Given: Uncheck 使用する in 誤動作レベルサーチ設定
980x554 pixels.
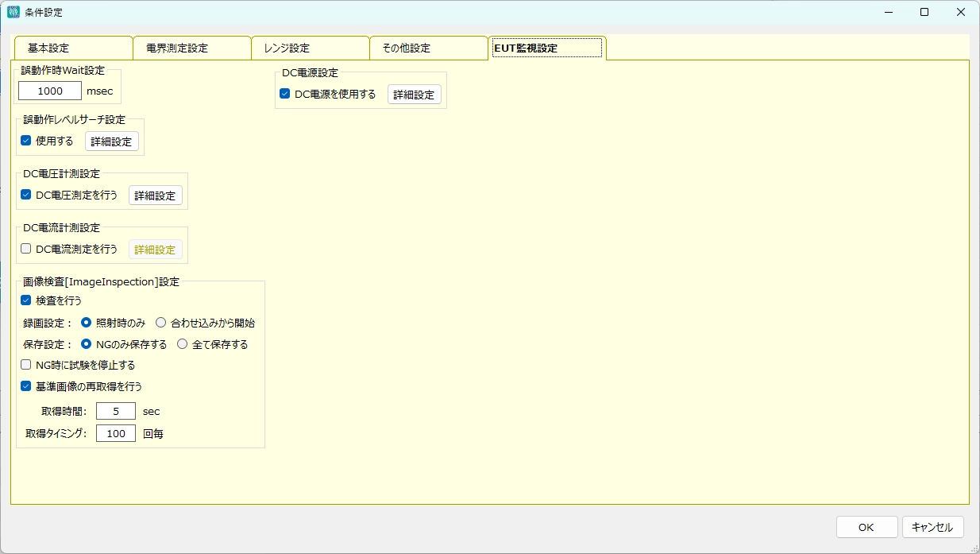Looking at the screenshot, I should point(26,141).
